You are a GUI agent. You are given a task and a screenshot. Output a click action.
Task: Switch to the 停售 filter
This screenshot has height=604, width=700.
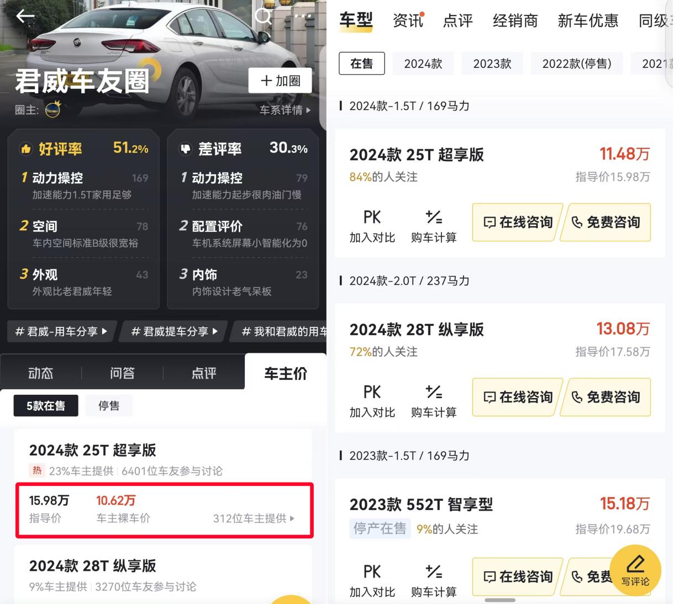[x=109, y=406]
